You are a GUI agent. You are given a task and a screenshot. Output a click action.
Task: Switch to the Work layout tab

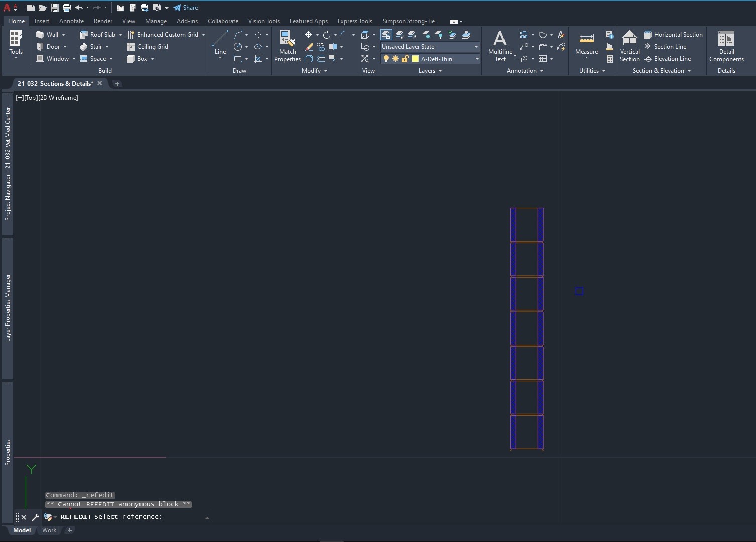[49, 530]
